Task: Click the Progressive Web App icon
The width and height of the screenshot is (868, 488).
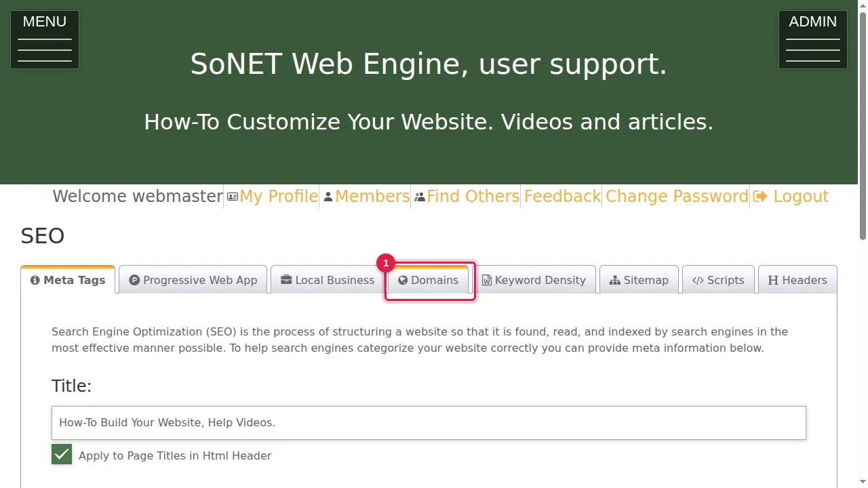Action: tap(134, 280)
